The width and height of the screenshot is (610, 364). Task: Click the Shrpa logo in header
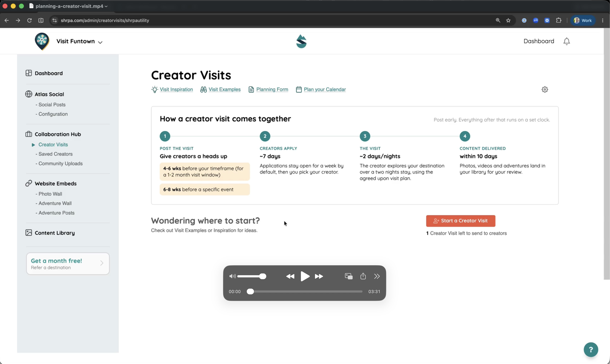click(x=301, y=41)
